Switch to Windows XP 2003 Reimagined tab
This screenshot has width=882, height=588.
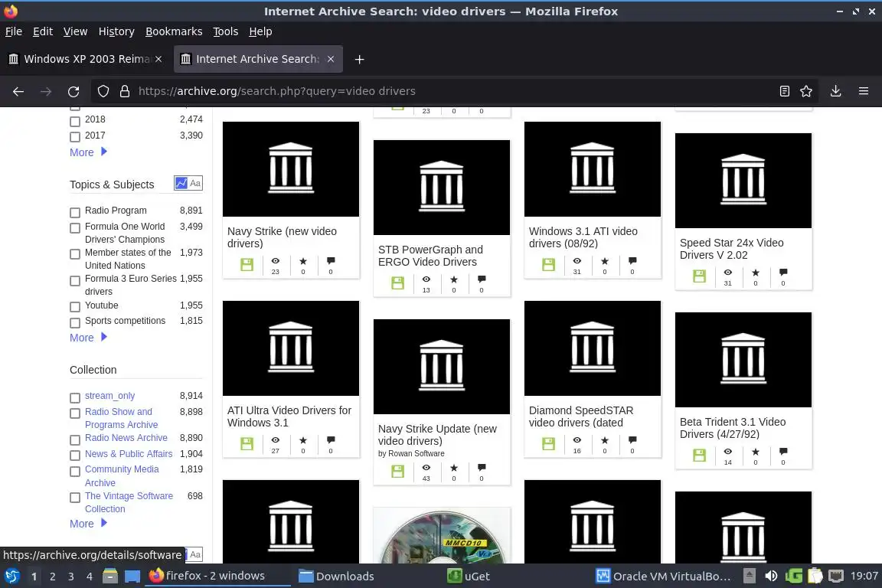pyautogui.click(x=86, y=59)
